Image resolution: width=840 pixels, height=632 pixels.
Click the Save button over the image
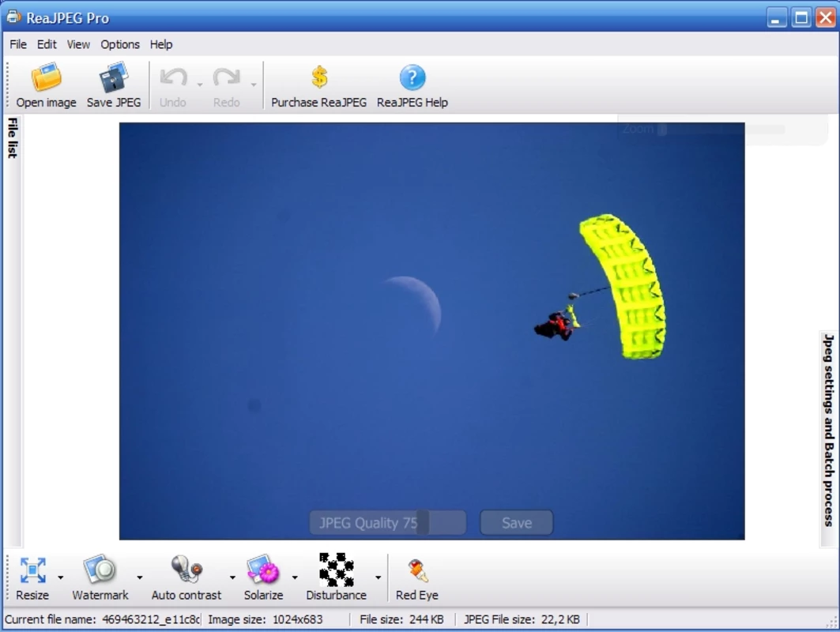point(517,523)
